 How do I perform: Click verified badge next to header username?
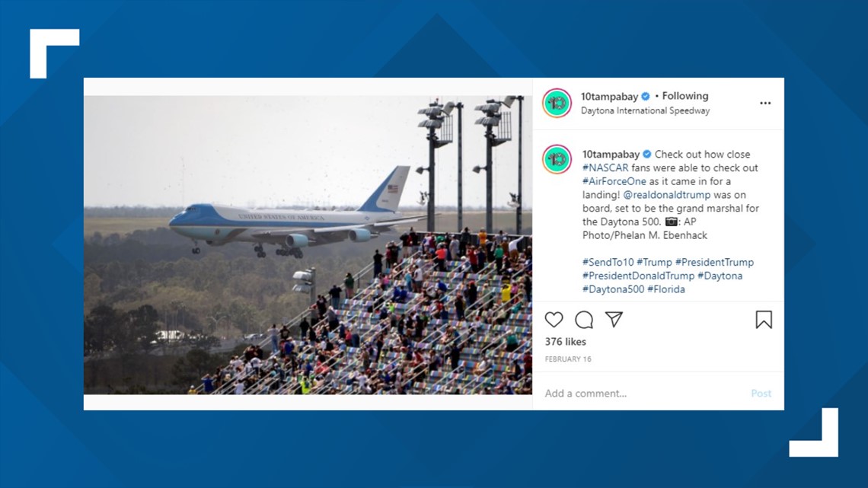(646, 96)
